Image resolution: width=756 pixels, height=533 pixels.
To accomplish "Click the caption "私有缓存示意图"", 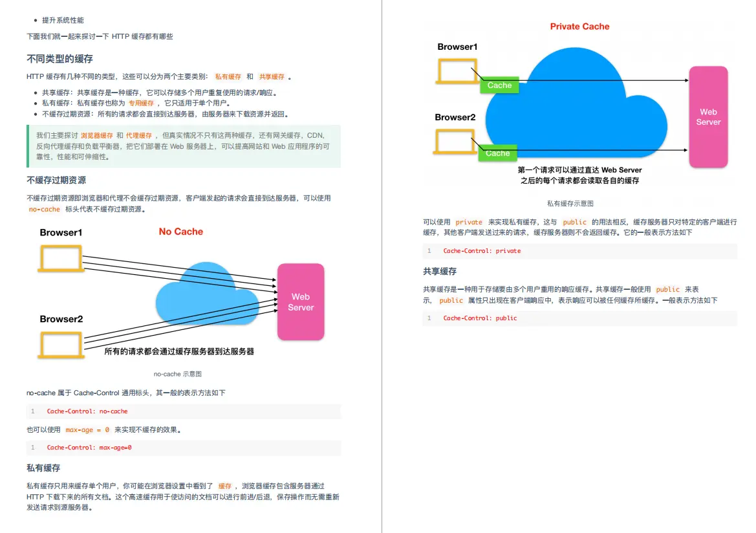I will point(570,204).
